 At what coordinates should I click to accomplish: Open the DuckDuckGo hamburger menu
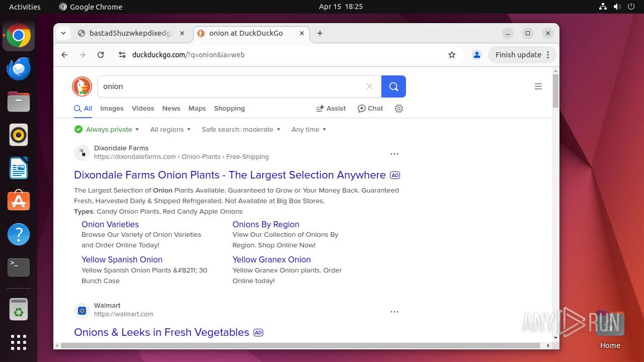click(x=538, y=86)
